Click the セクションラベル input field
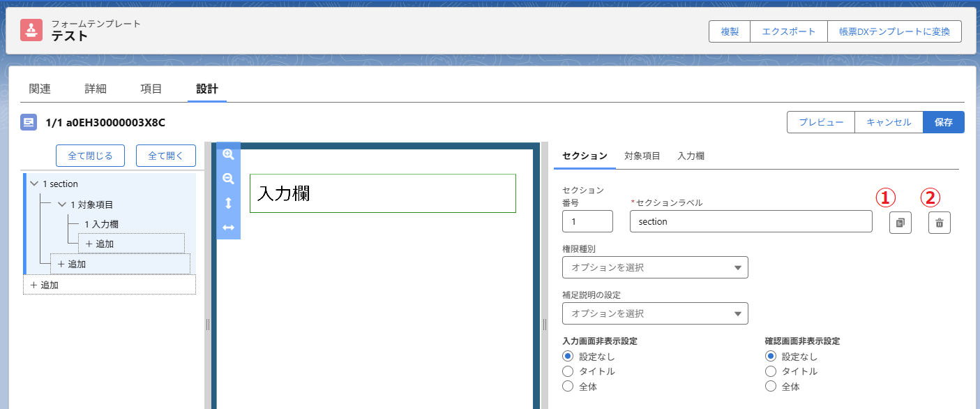Screen dimensions: 980x409 point(751,221)
